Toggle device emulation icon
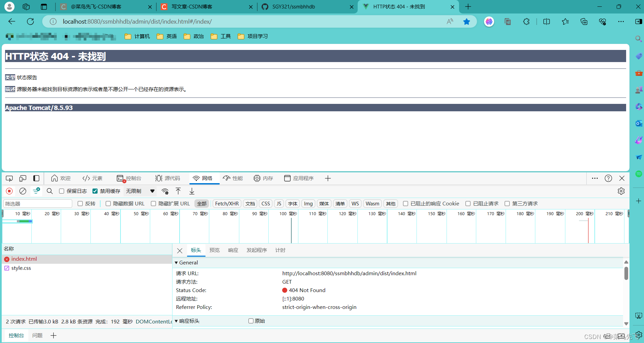The height and width of the screenshot is (343, 644). point(23,178)
